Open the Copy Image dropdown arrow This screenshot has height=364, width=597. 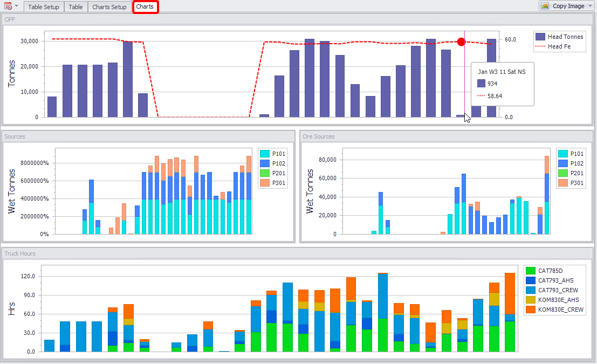click(x=591, y=6)
